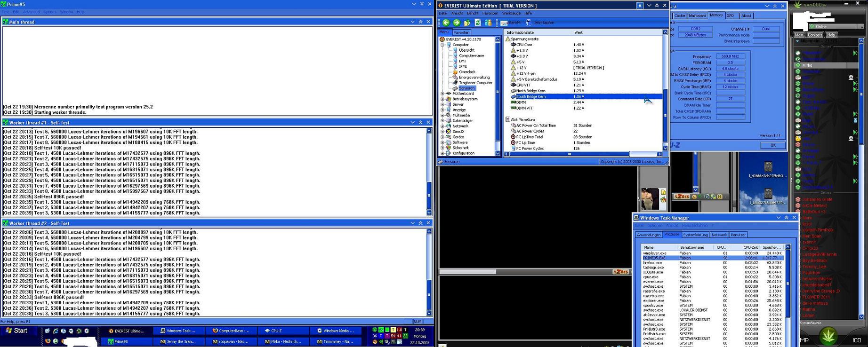Click the tZers logo in ICQ chat
Image resolution: width=868 pixels, height=347 pixels.
coord(682,197)
